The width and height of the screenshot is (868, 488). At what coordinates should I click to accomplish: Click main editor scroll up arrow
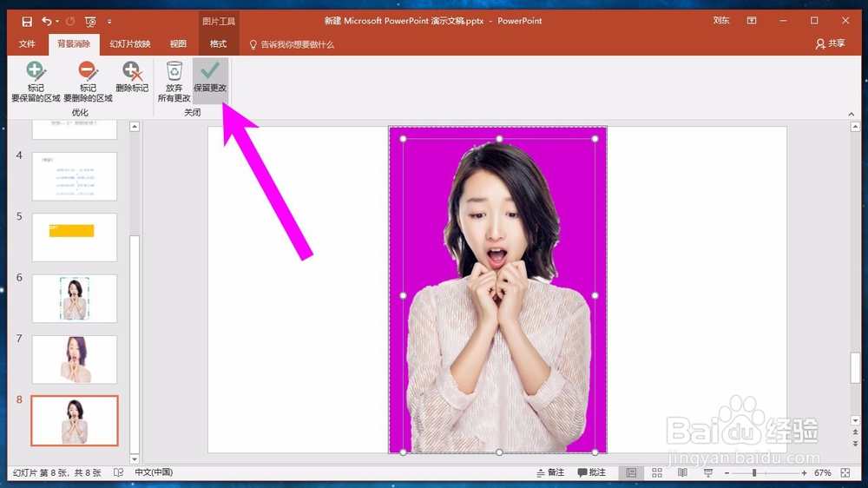point(855,127)
